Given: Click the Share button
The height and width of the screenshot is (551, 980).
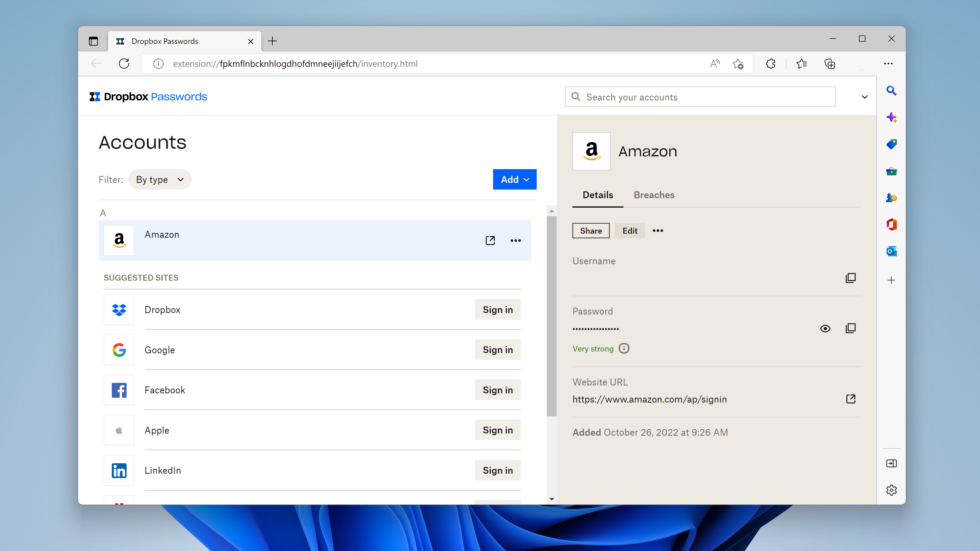Looking at the screenshot, I should [591, 231].
